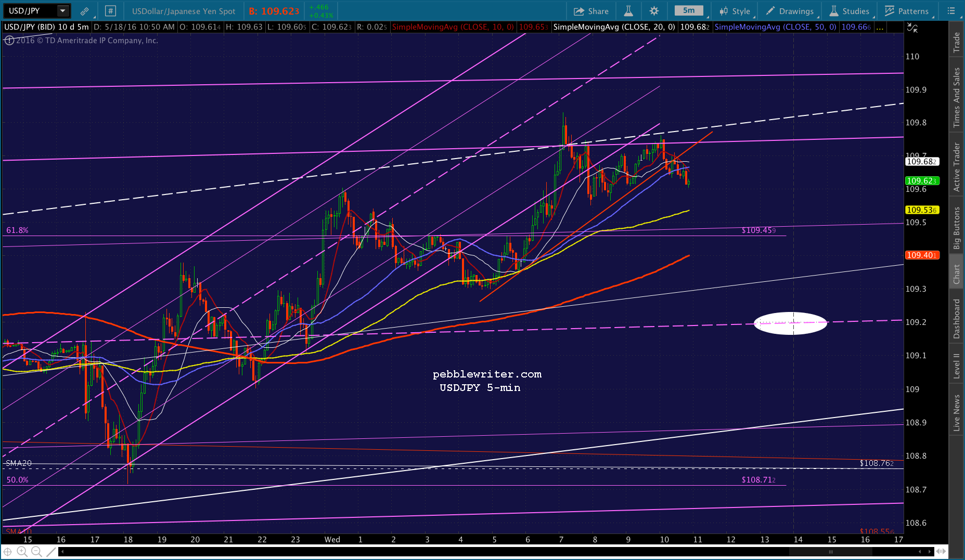Open chart settings gear icon
The image size is (965, 560).
pyautogui.click(x=654, y=11)
